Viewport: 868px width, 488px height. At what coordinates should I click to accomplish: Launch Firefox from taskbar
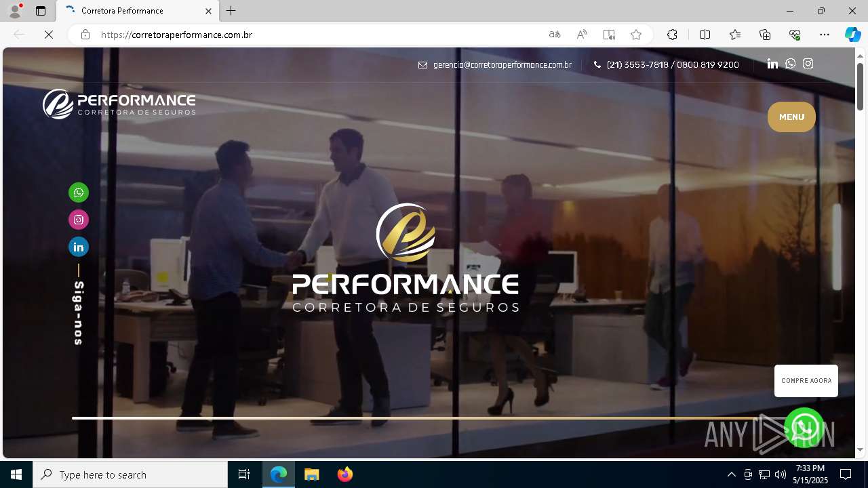345,474
